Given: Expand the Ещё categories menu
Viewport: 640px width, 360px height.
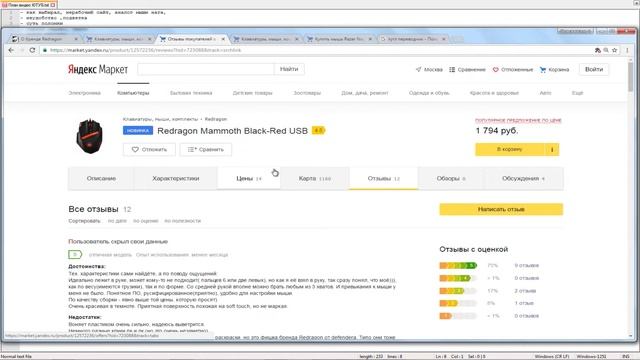Looking at the screenshot, I should click(578, 93).
